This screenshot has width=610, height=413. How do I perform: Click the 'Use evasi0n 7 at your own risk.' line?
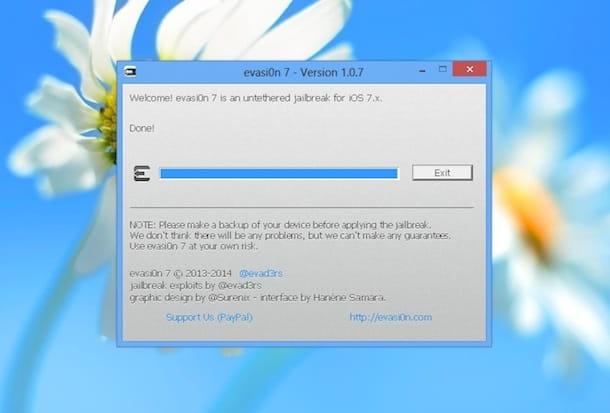[193, 246]
